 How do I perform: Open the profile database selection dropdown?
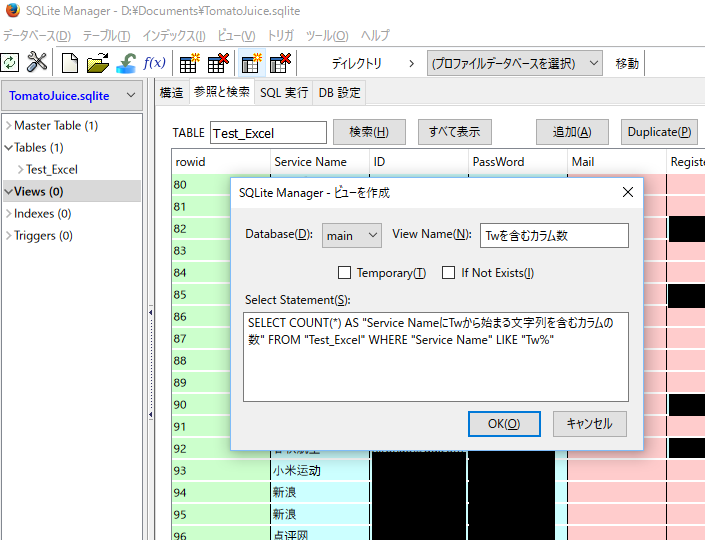(514, 63)
